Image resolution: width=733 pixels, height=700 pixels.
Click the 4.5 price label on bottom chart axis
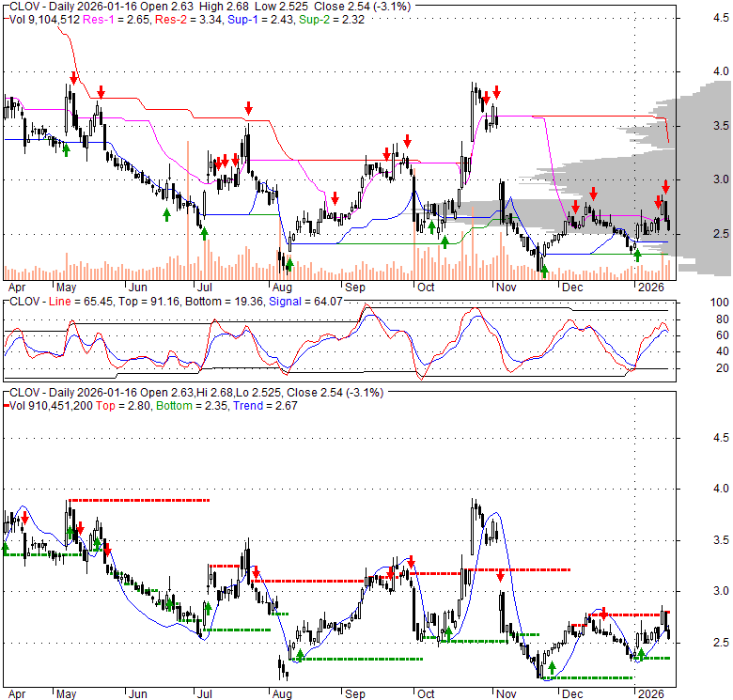click(721, 438)
